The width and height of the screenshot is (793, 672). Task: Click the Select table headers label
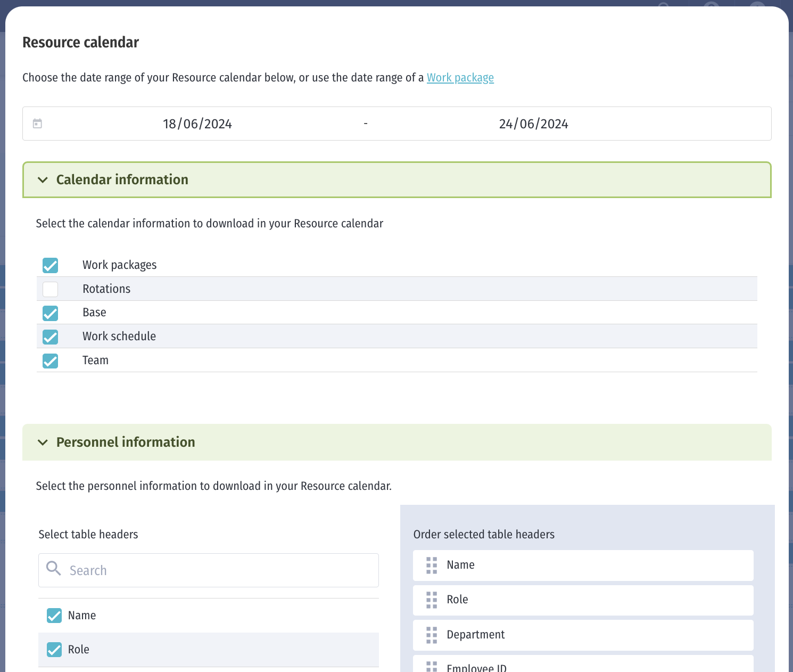(x=88, y=535)
